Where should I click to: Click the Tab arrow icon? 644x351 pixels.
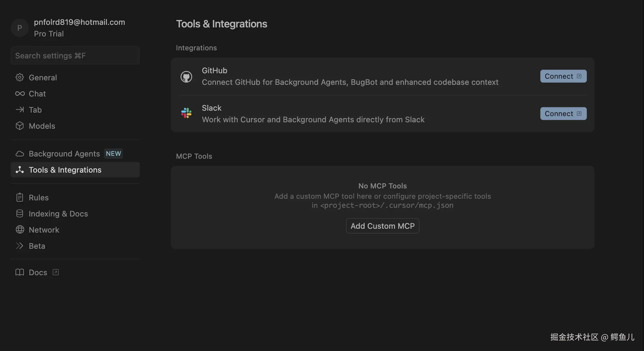coord(20,110)
